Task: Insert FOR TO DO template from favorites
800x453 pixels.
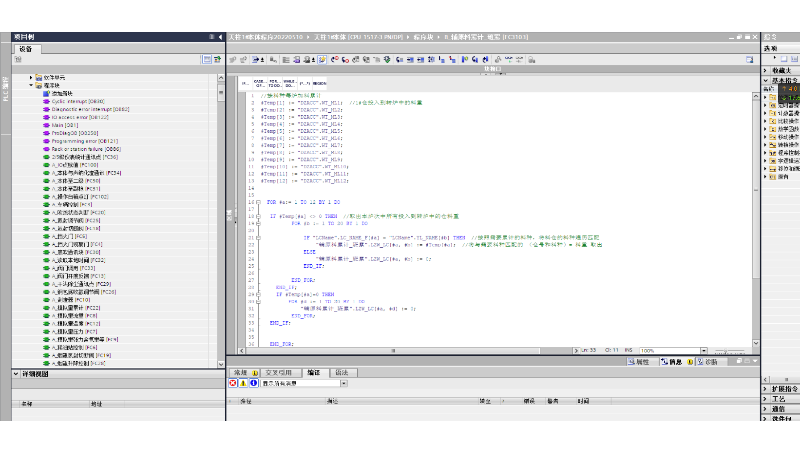Action: pyautogui.click(x=274, y=83)
